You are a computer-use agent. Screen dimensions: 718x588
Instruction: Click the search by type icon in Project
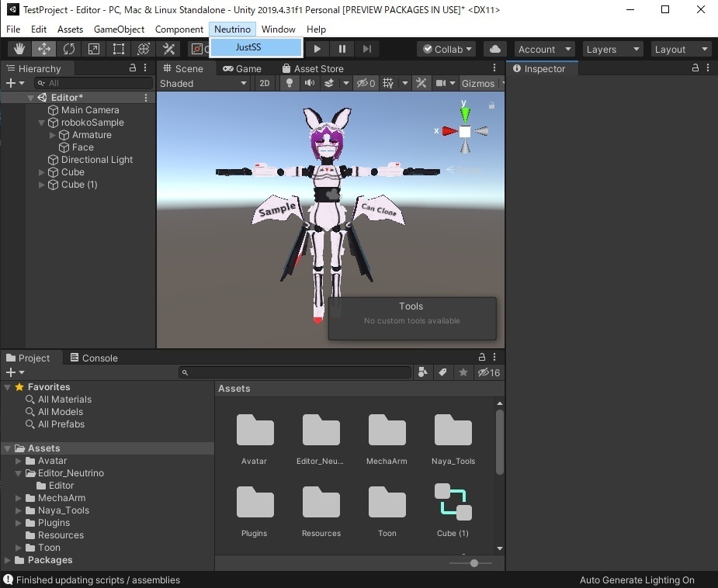point(422,372)
